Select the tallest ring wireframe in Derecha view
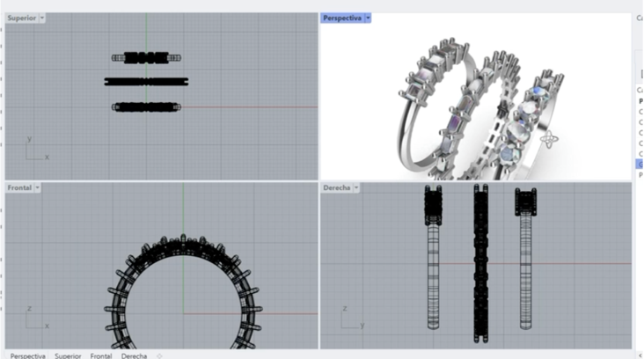Viewport: 644px width, 359px height. click(481, 263)
